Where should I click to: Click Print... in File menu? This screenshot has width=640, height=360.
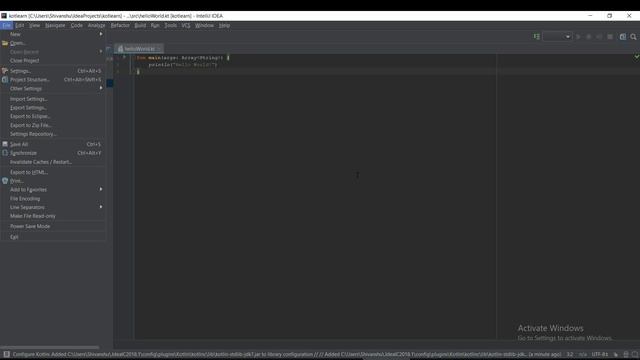click(53, 181)
